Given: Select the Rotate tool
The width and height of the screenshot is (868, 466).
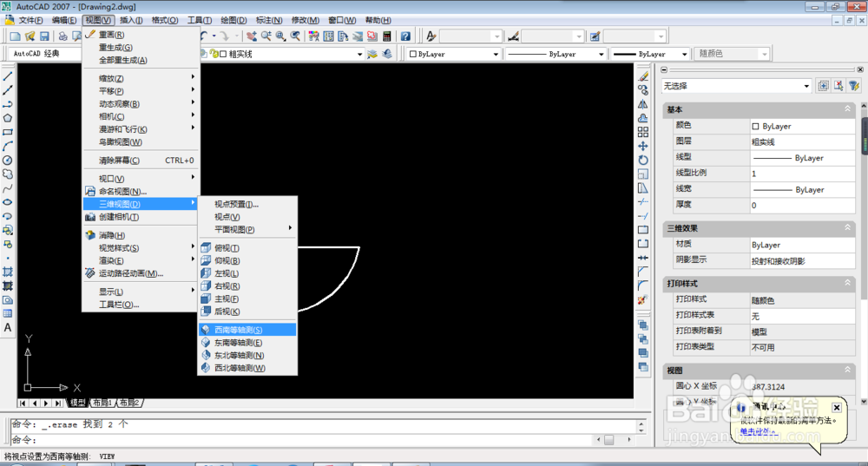Looking at the screenshot, I should [x=642, y=160].
